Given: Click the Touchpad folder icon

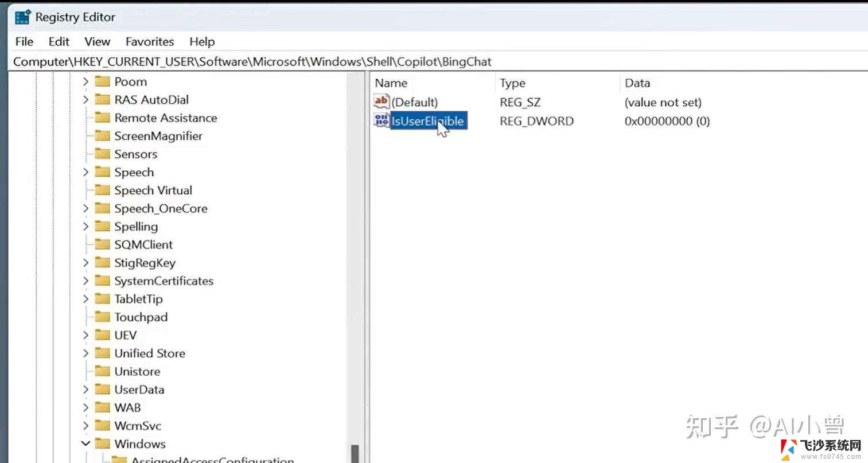Looking at the screenshot, I should (102, 317).
